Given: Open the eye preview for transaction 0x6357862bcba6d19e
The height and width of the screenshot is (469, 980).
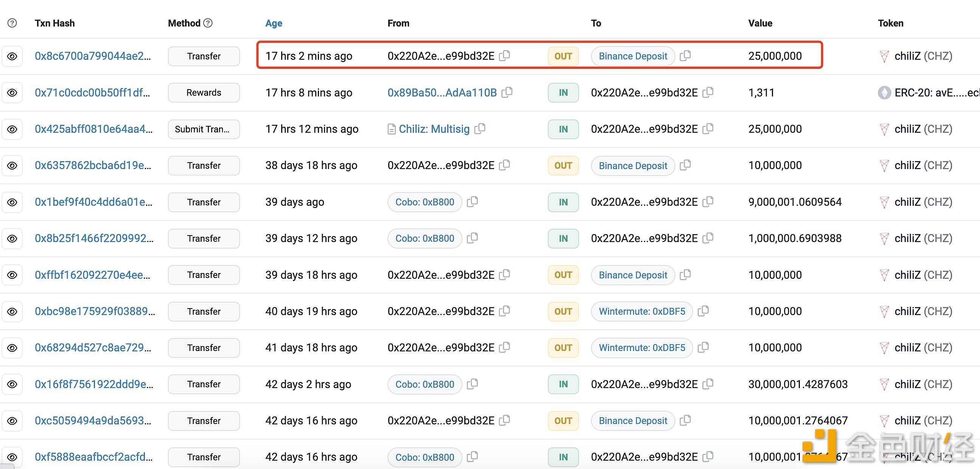Looking at the screenshot, I should pos(12,165).
